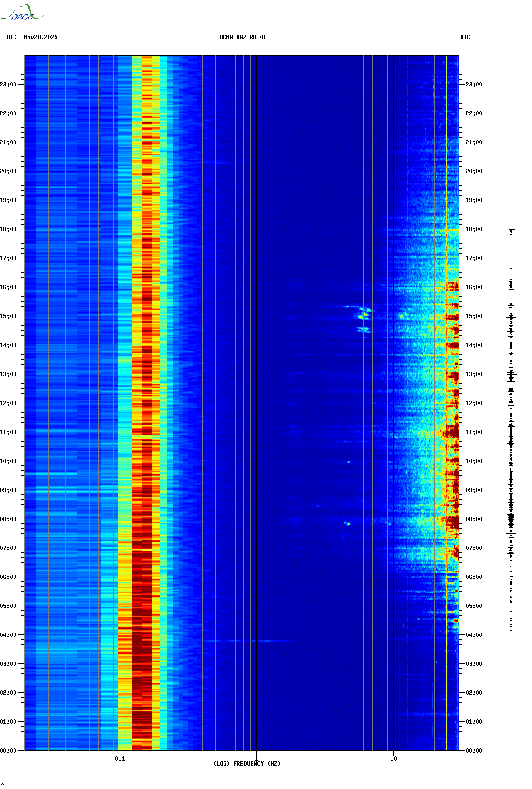Click the Nov28,2025 date label
532x789 pixels.
41,37
